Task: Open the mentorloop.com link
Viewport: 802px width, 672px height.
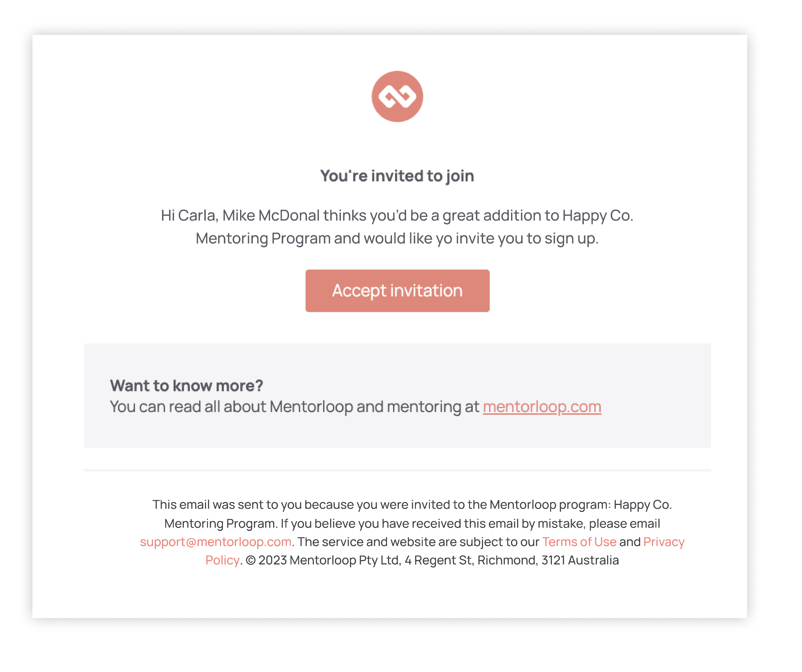Action: 542,407
